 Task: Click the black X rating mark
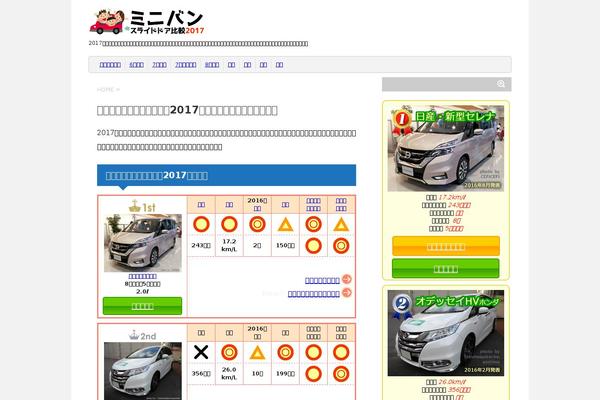(x=201, y=353)
